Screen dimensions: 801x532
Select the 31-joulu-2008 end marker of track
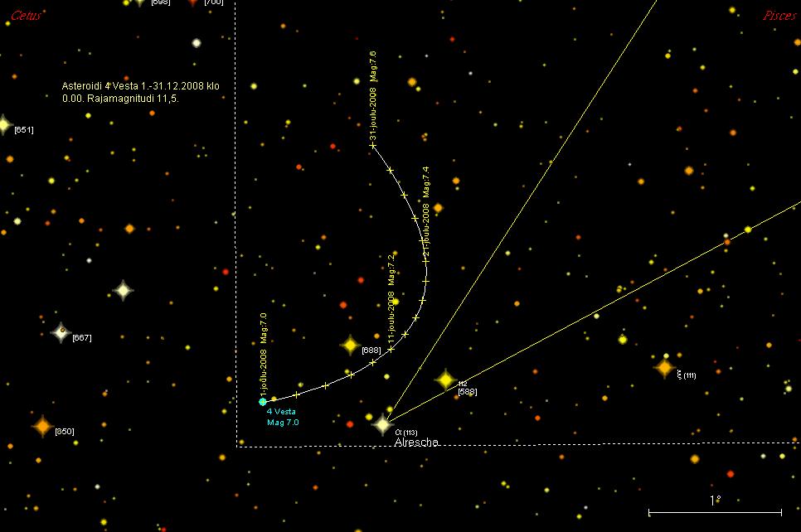pos(373,146)
